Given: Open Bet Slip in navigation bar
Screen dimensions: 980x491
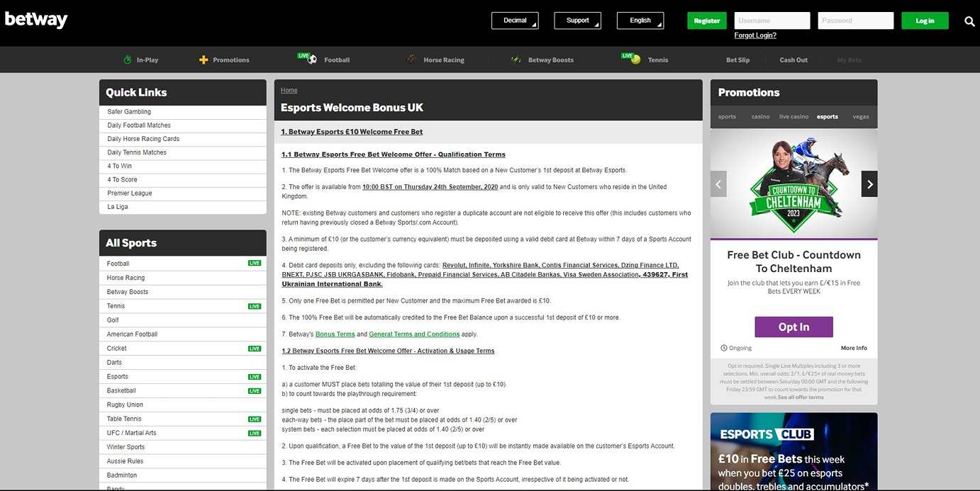Looking at the screenshot, I should coord(737,60).
